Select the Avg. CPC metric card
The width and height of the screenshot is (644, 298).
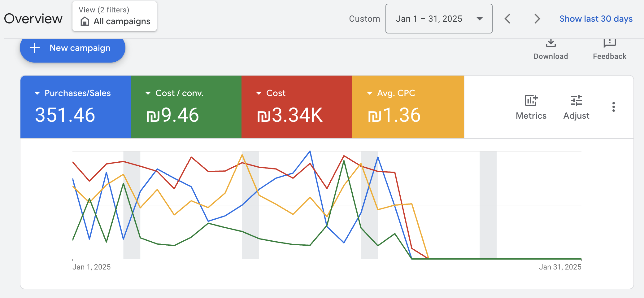[407, 107]
